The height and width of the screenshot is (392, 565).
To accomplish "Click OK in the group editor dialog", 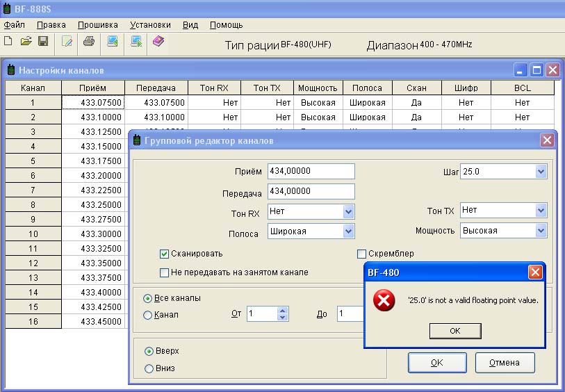I will click(x=437, y=362).
